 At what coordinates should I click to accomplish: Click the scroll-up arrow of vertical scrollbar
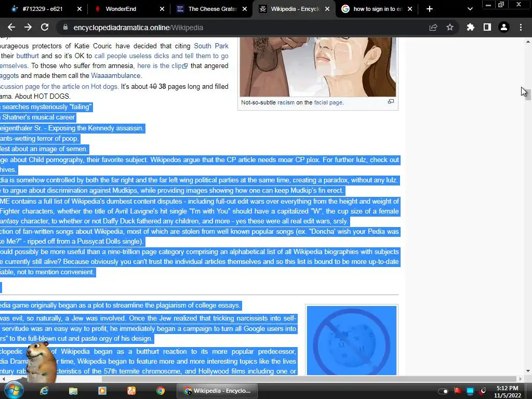(x=528, y=42)
